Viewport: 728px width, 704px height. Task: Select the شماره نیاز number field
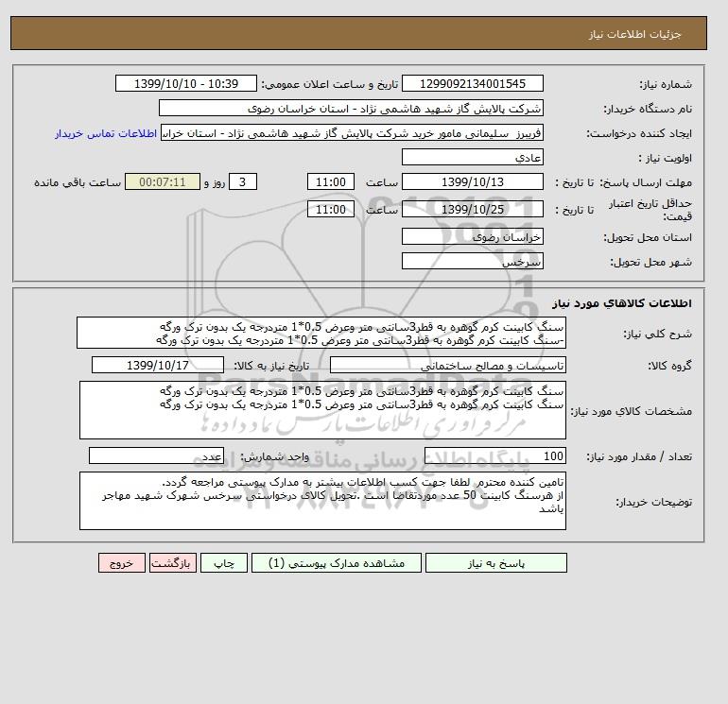tap(472, 83)
